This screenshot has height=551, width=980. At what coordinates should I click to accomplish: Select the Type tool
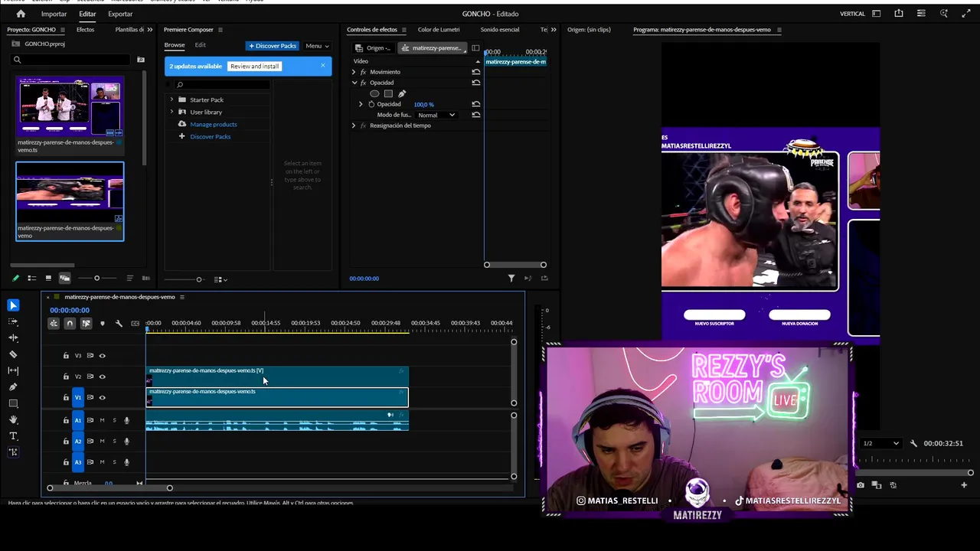[x=13, y=436]
